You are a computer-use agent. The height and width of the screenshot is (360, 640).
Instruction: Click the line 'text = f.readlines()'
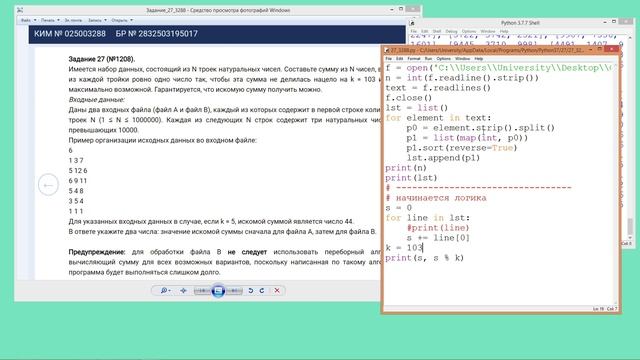pyautogui.click(x=438, y=88)
